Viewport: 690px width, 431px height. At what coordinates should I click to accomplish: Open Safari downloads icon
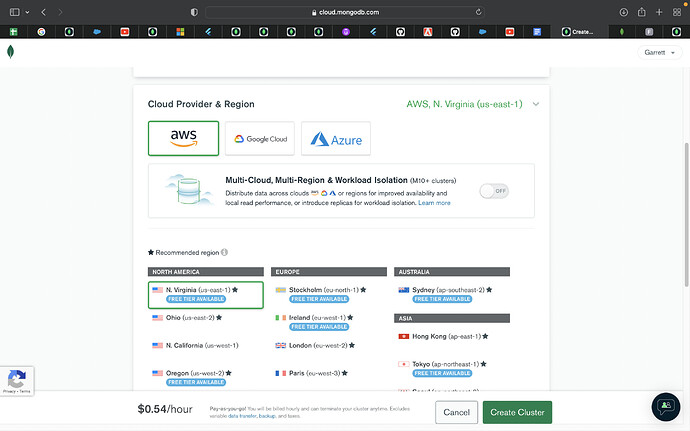pyautogui.click(x=624, y=12)
